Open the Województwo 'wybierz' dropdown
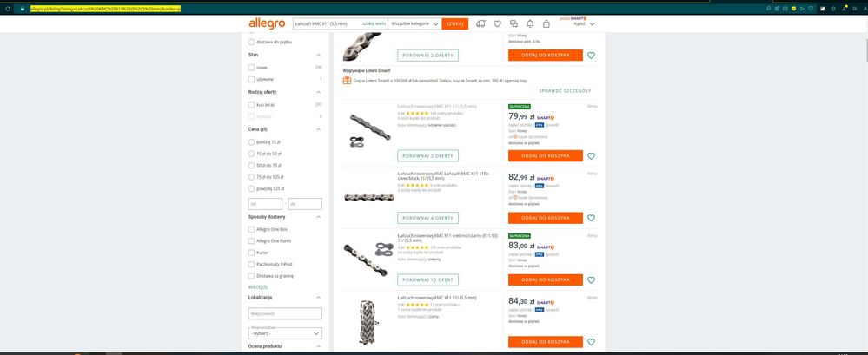Screen dimensions: 868x355 tap(285, 333)
